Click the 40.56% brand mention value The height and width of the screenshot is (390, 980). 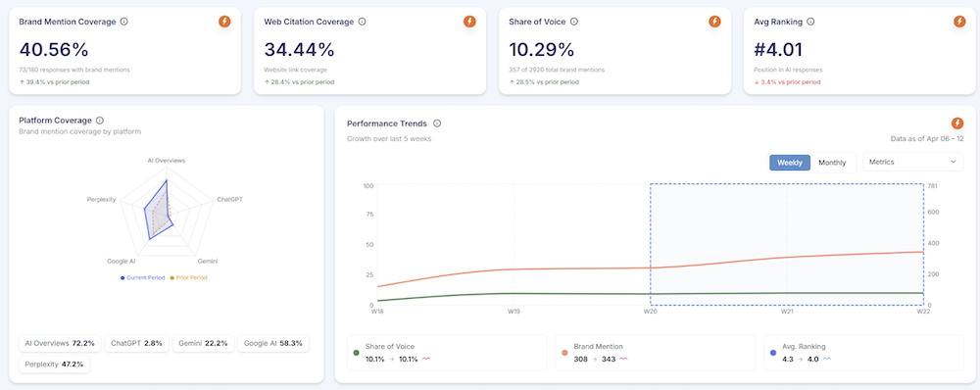tap(54, 49)
